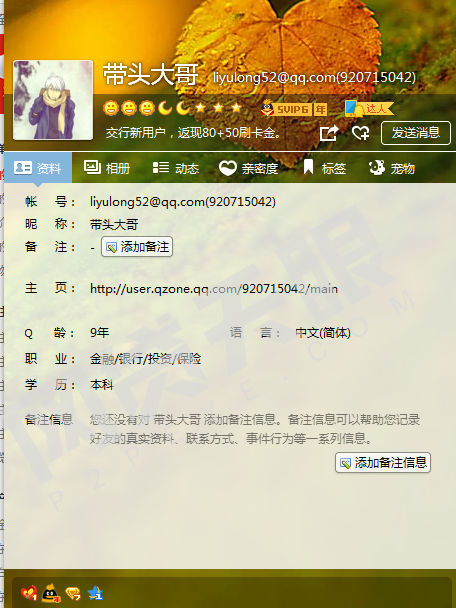
Task: Click the blue star level 1 badge
Action: click(95, 593)
